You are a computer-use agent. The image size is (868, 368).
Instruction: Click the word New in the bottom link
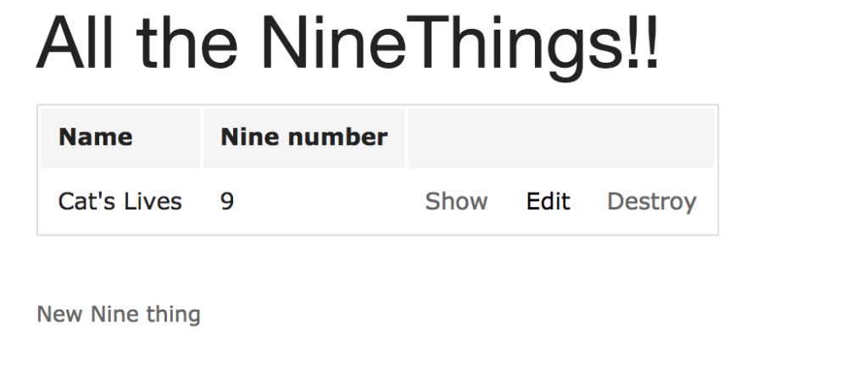pyautogui.click(x=59, y=315)
